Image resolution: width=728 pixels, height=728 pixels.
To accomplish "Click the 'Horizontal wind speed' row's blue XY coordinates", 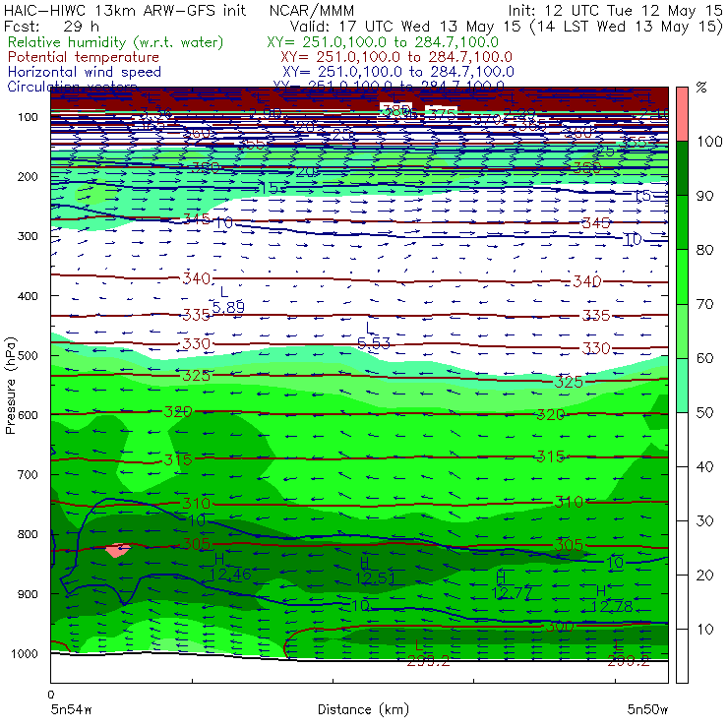I will pyautogui.click(x=398, y=72).
